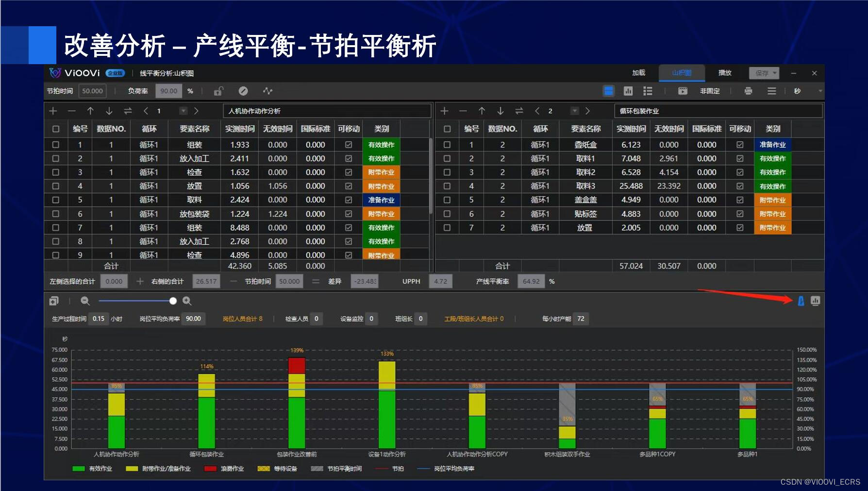Click the chart icon beside the metronome
Viewport: 868px width, 491px height.
(816, 301)
